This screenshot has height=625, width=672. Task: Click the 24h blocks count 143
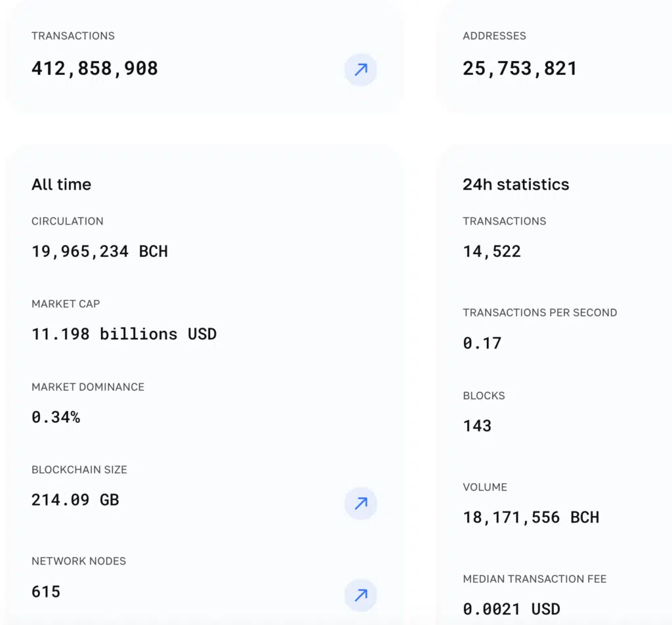[477, 426]
